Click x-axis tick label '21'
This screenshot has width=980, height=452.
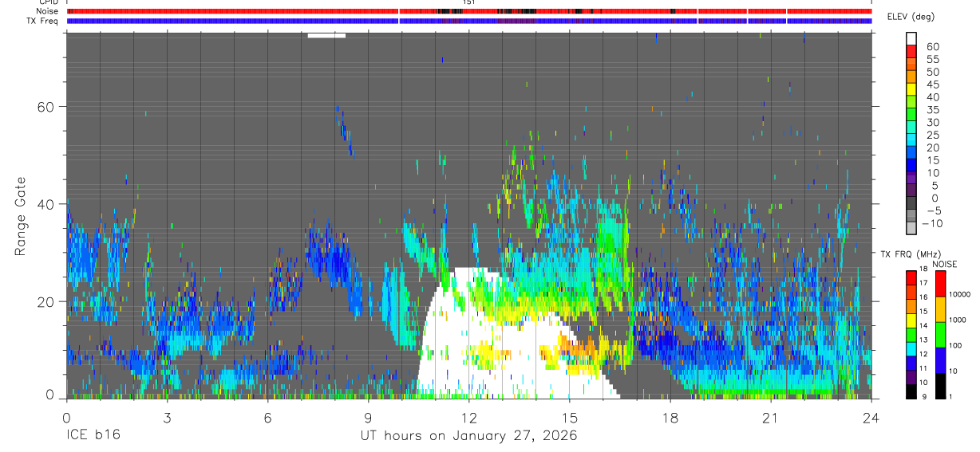770,418
